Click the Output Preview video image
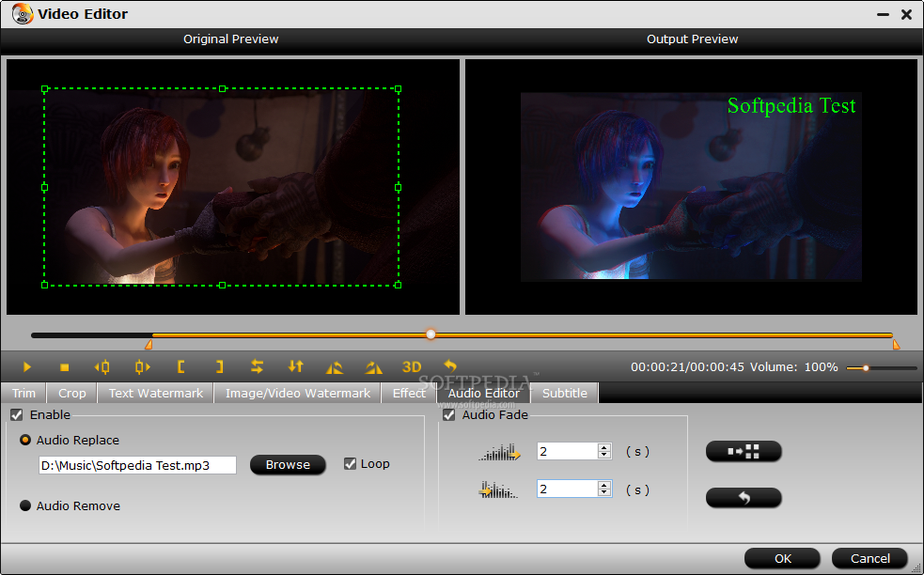The image size is (924, 575). click(691, 186)
